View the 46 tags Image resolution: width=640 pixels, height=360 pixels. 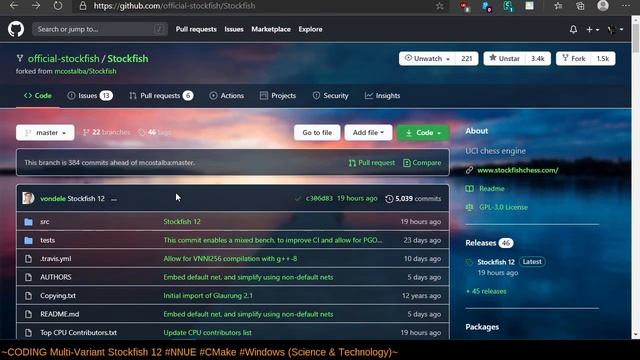click(155, 132)
